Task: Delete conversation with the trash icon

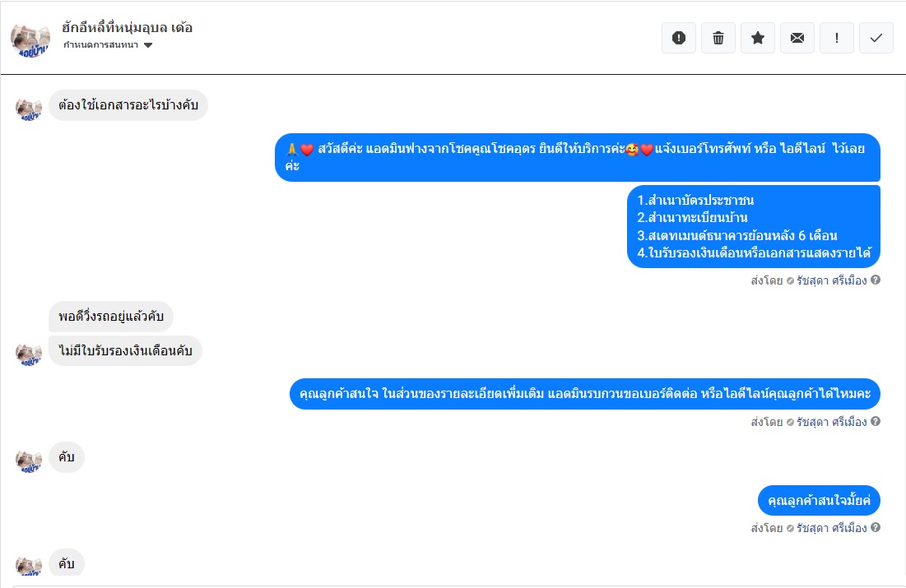Action: [x=718, y=38]
